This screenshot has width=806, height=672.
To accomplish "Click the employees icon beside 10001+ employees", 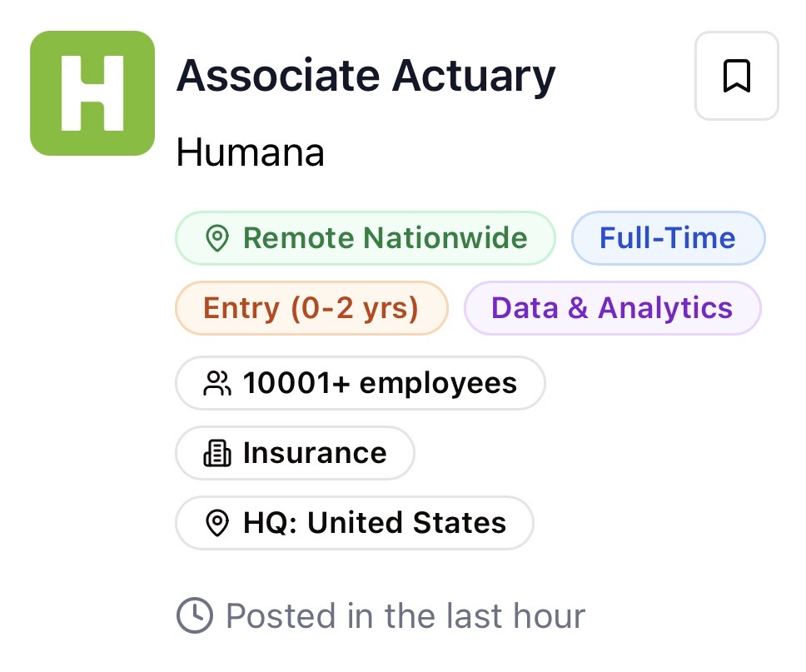I will pos(216,383).
